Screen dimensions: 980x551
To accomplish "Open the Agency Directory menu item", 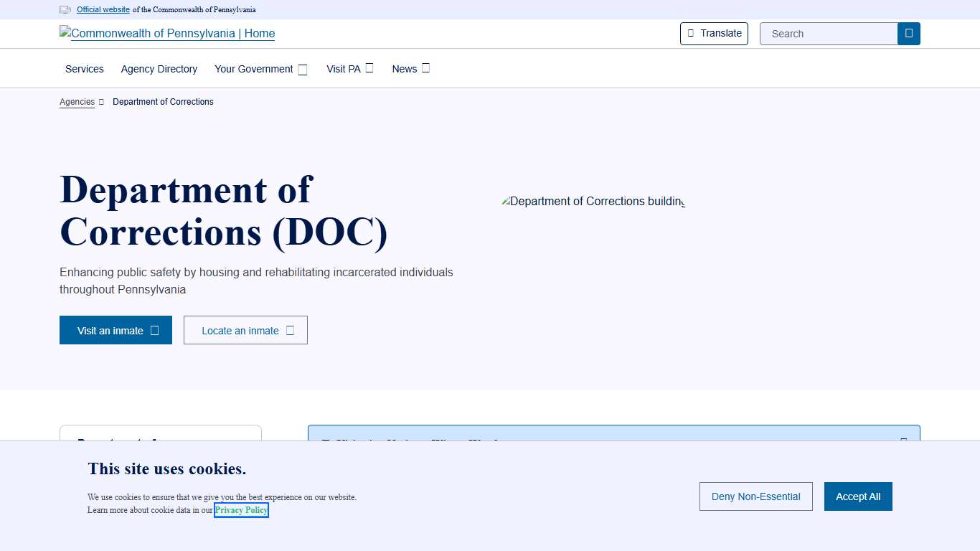I will [x=159, y=69].
